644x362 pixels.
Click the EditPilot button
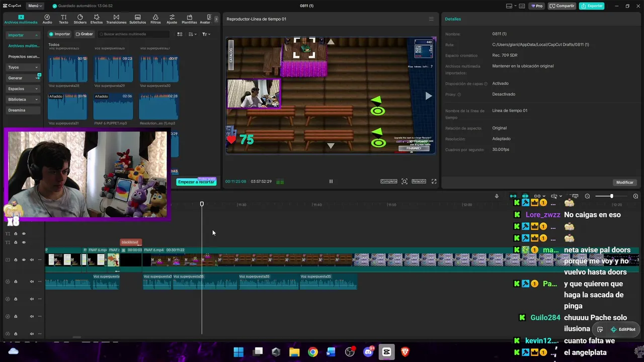pyautogui.click(x=623, y=329)
